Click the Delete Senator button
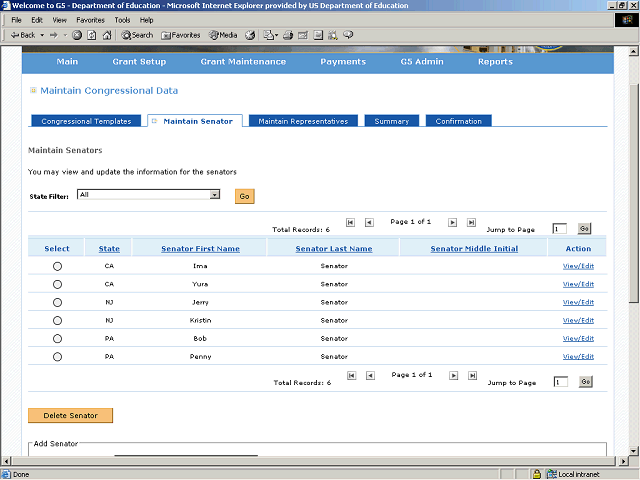Screen dimensions: 640x480 pos(70,415)
